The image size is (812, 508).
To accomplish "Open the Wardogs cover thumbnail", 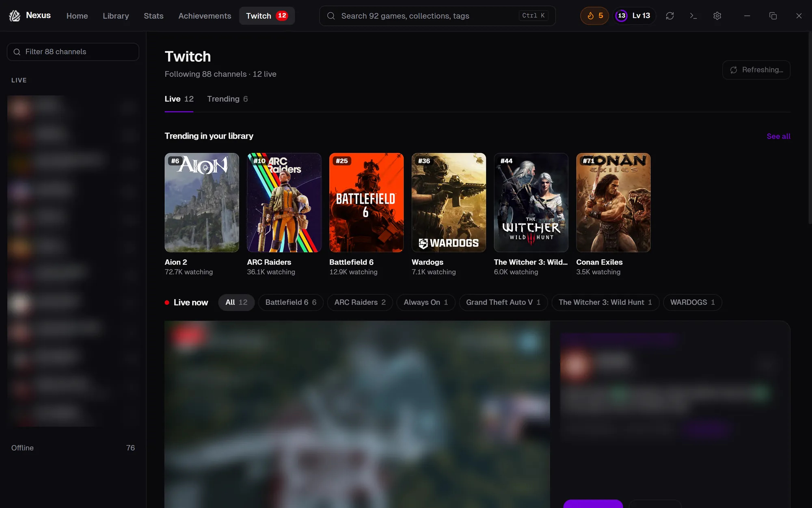I will (x=449, y=202).
